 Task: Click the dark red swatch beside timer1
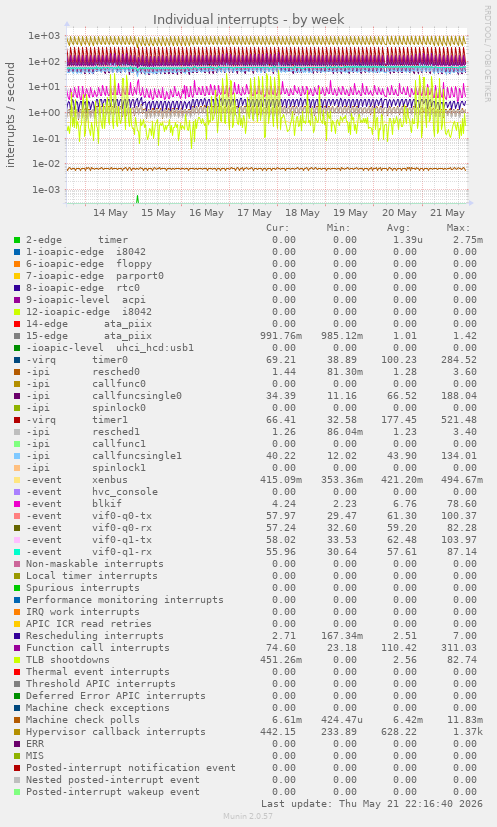17,420
